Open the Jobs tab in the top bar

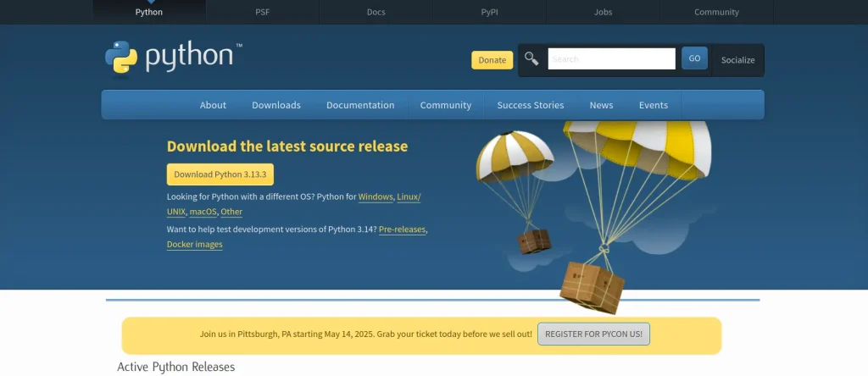tap(603, 12)
